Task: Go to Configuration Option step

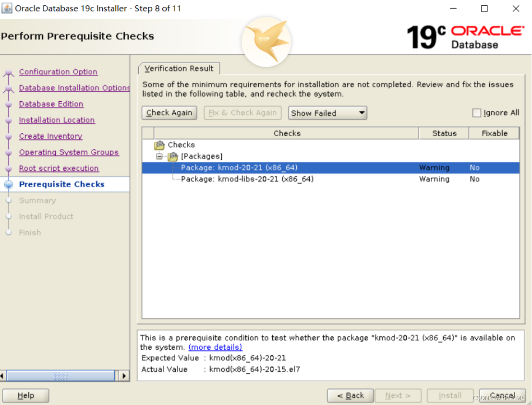Action: [x=59, y=72]
